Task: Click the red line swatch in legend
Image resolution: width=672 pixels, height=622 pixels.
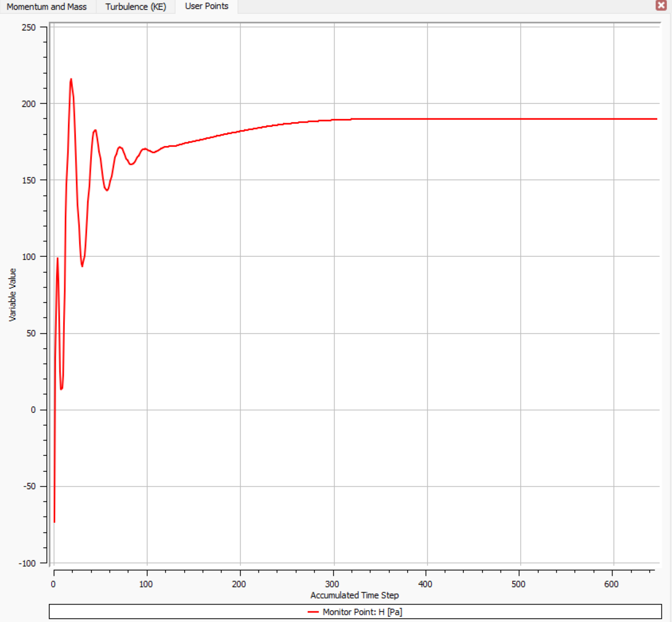Action: click(x=313, y=612)
